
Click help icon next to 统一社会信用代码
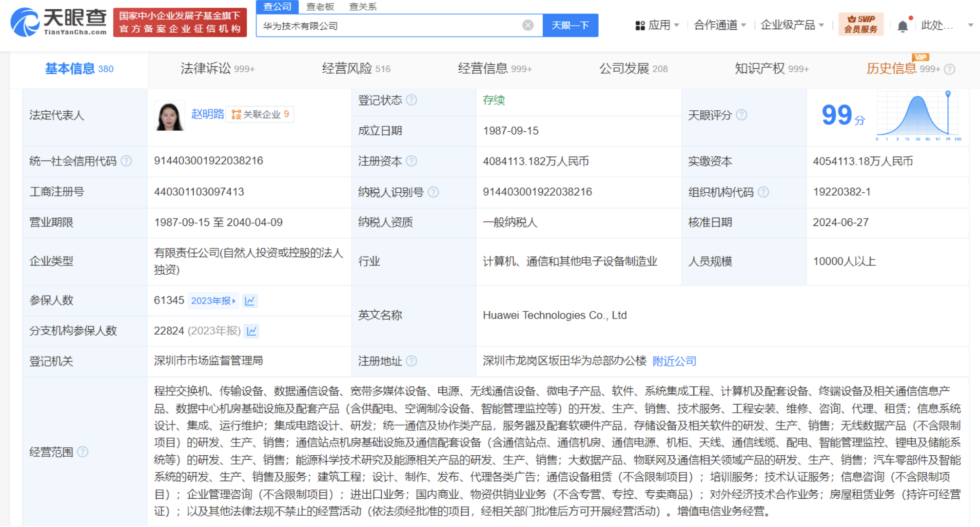[126, 161]
